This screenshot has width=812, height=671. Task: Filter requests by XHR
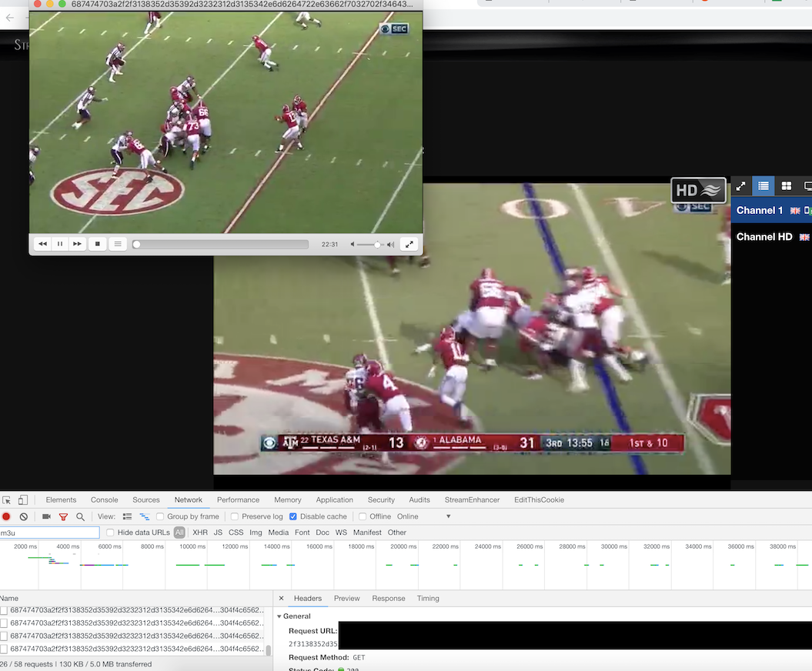200,532
